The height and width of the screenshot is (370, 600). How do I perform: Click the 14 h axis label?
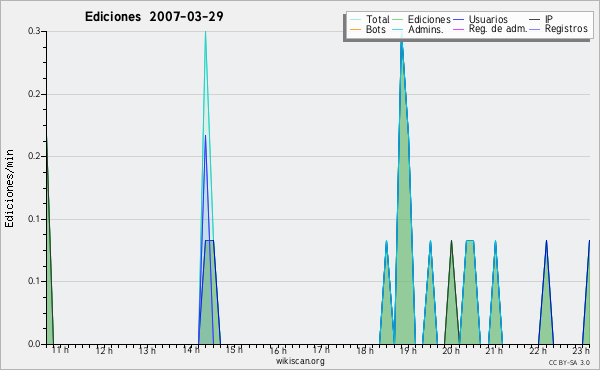coord(191,350)
